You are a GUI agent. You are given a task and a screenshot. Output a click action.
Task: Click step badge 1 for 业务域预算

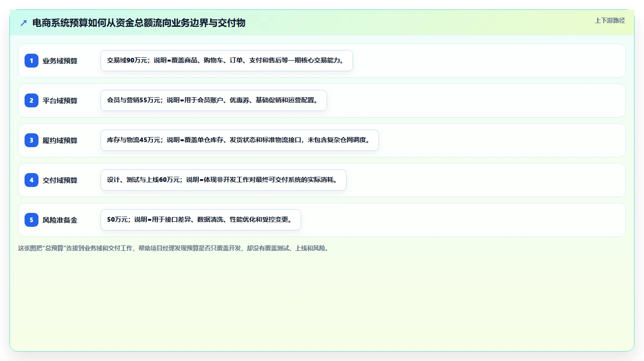point(32,61)
